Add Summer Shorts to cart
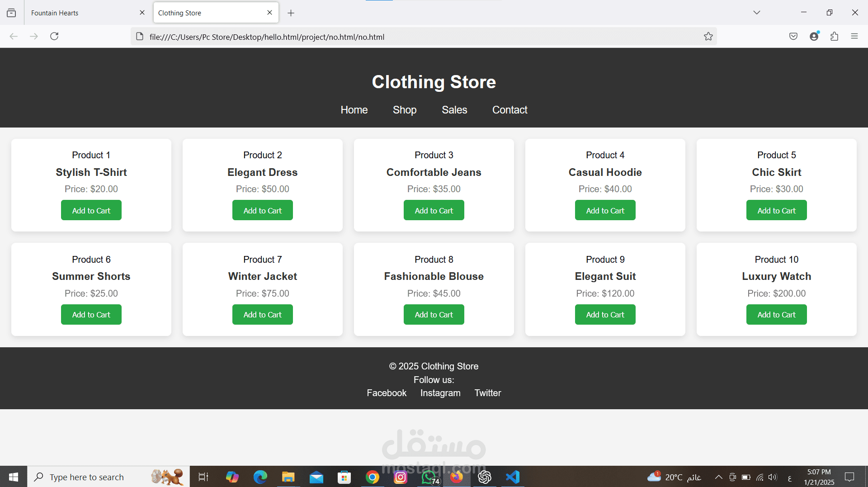The image size is (868, 487). click(91, 314)
